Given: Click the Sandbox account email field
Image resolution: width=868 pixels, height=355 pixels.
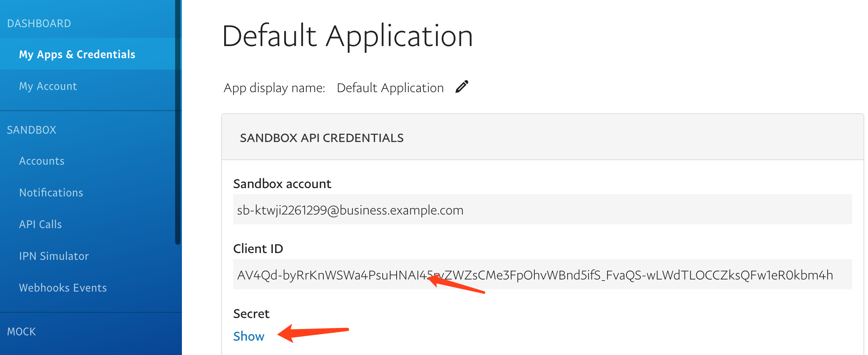Looking at the screenshot, I should [542, 210].
